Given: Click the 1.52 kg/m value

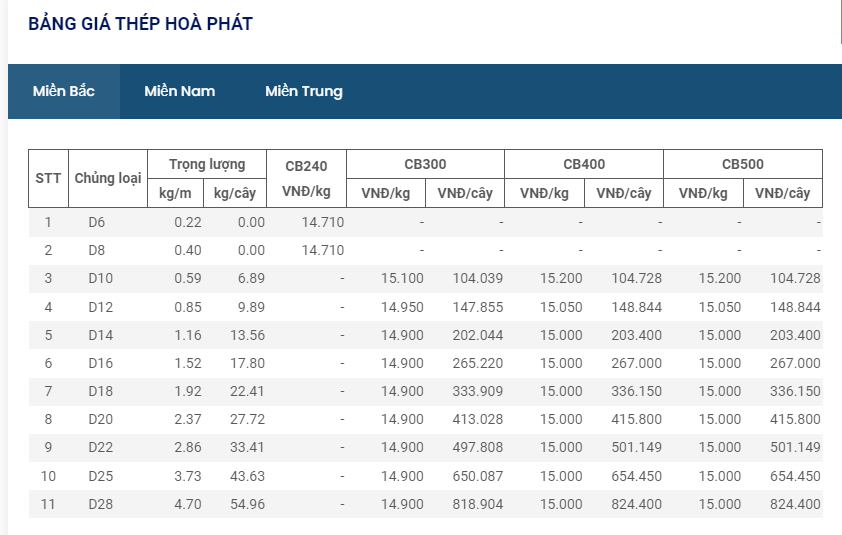Looking at the screenshot, I should (188, 363).
